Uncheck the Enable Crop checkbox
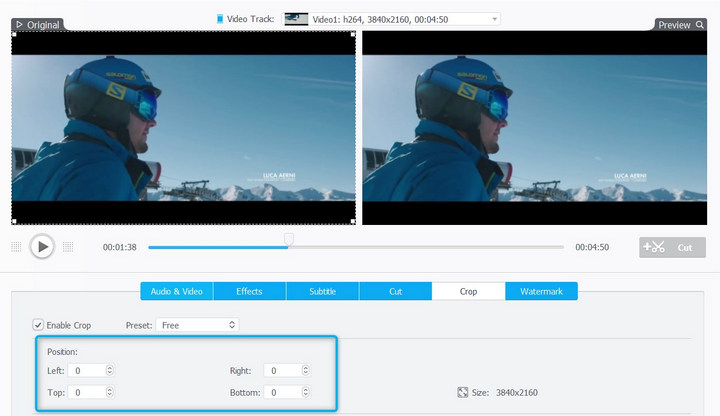The width and height of the screenshot is (720, 416). 38,325
